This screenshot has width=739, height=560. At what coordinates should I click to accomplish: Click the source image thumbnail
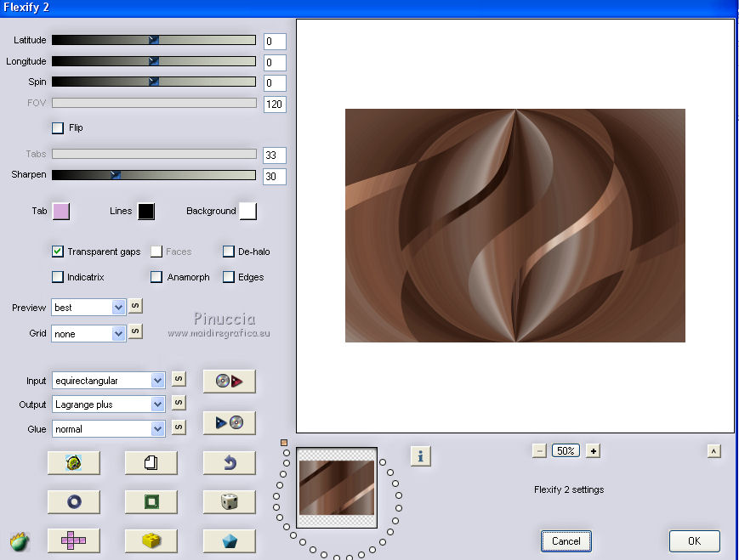[337, 488]
